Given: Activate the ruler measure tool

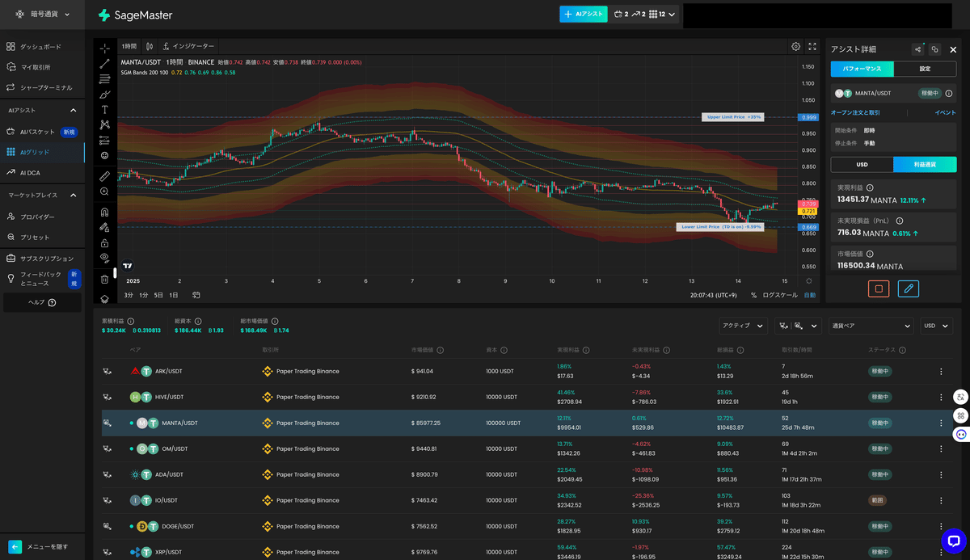Looking at the screenshot, I should point(105,175).
